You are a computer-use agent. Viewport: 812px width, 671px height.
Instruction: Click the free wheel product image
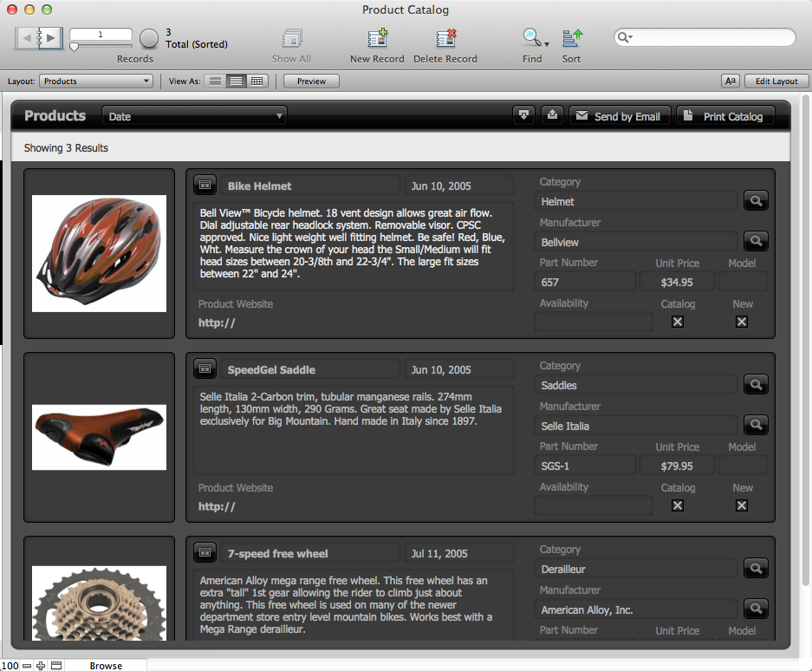point(100,603)
